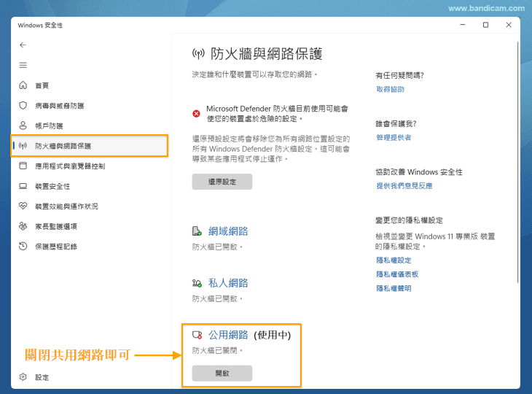Click the heart icon for 裝置效能與運作狀況
This screenshot has width=532, height=394.
click(23, 206)
